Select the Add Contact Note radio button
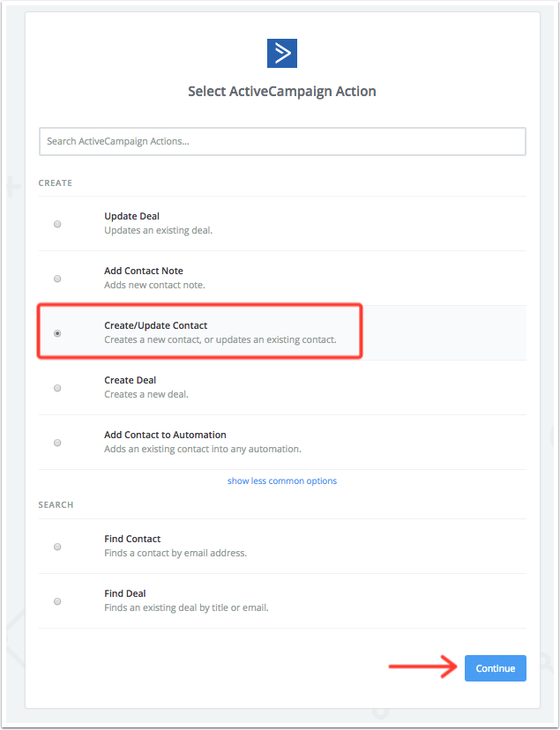560x730 pixels. 57,279
